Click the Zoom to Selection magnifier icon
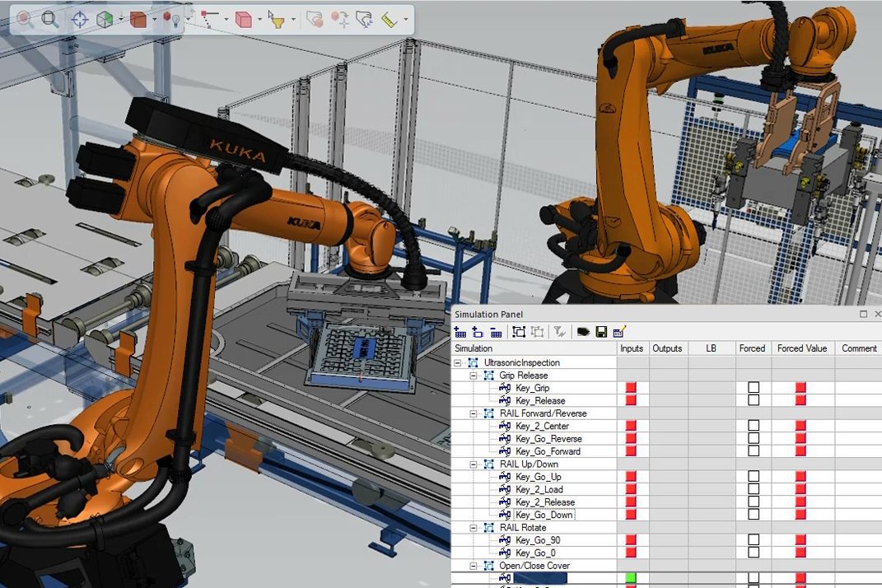 coord(25,20)
